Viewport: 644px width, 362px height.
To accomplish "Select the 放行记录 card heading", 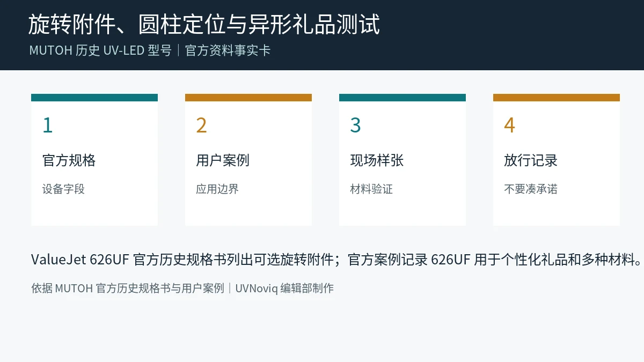I will coord(531,160).
